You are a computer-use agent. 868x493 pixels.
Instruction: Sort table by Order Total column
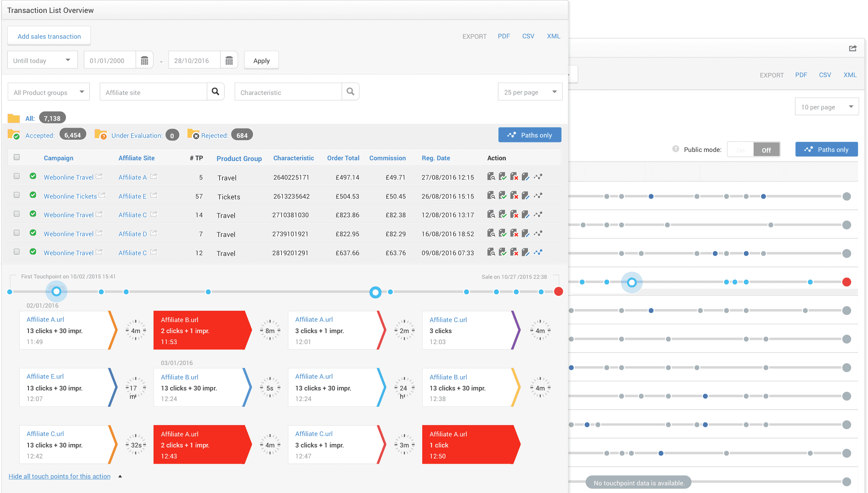(343, 158)
